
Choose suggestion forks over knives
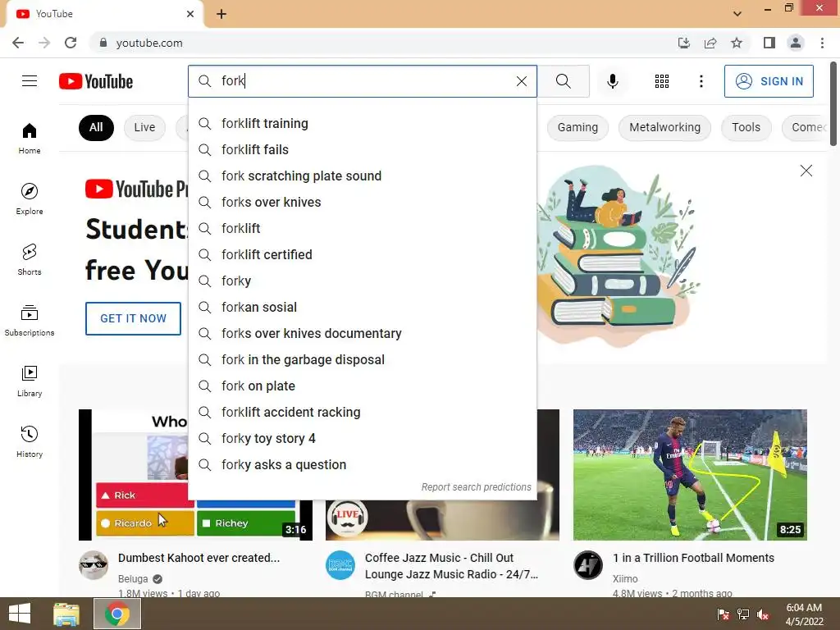[x=363, y=202]
